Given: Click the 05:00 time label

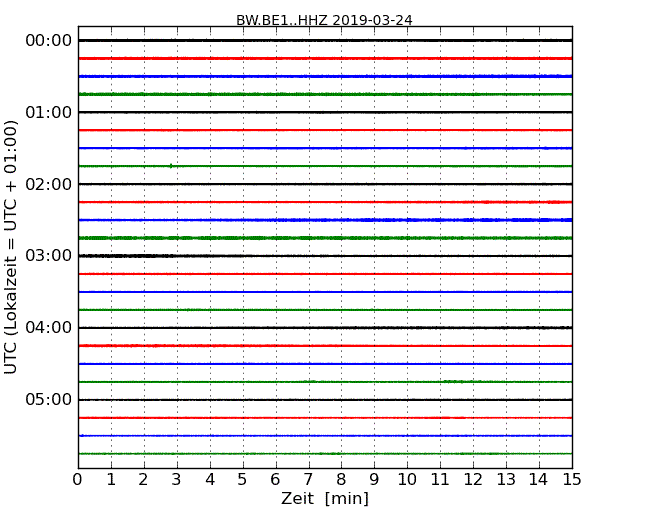Looking at the screenshot, I should pyautogui.click(x=49, y=399).
